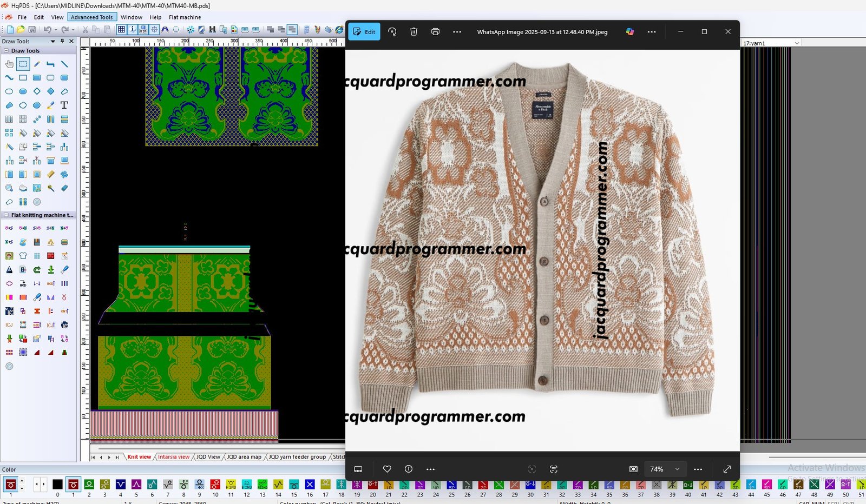Collapse the Draw Tools section
The height and width of the screenshot is (504, 866).
pyautogui.click(x=6, y=51)
